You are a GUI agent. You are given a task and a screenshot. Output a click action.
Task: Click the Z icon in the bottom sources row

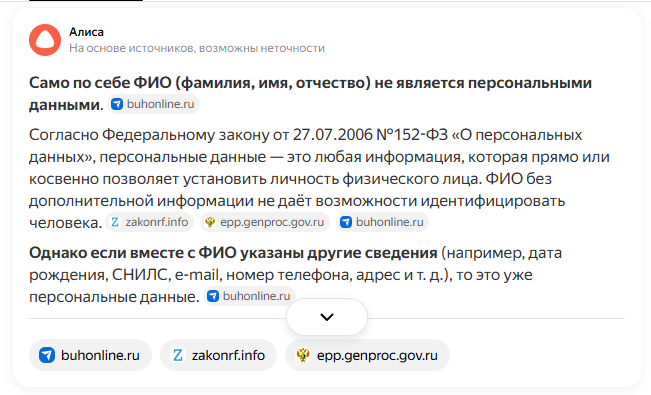pos(178,355)
